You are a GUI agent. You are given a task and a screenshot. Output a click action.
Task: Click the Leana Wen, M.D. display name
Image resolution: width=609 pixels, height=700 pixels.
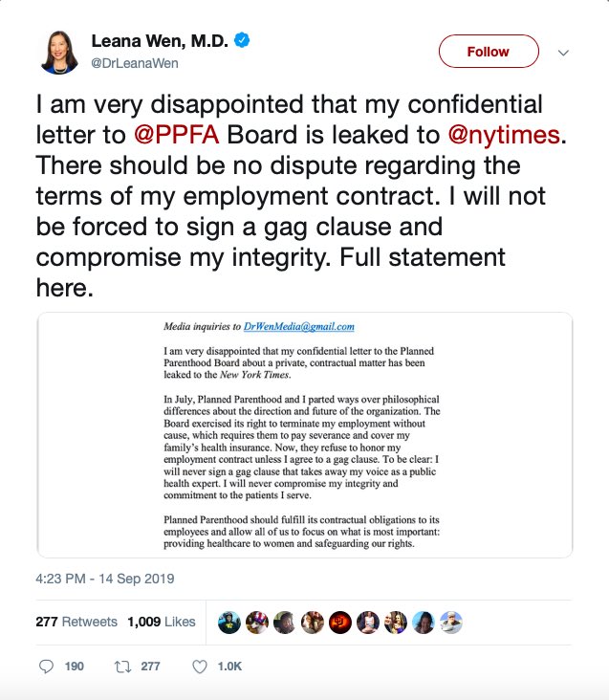[x=160, y=40]
